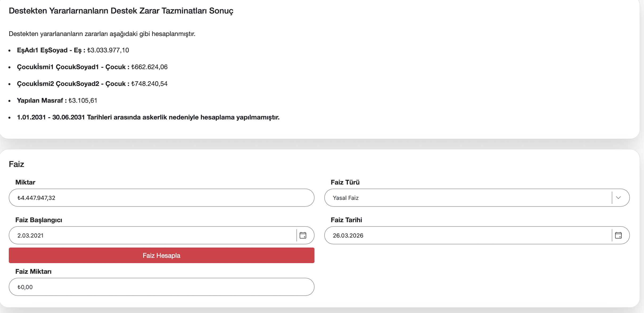
Task: Click the askerlik exclusion note line
Action: point(148,117)
